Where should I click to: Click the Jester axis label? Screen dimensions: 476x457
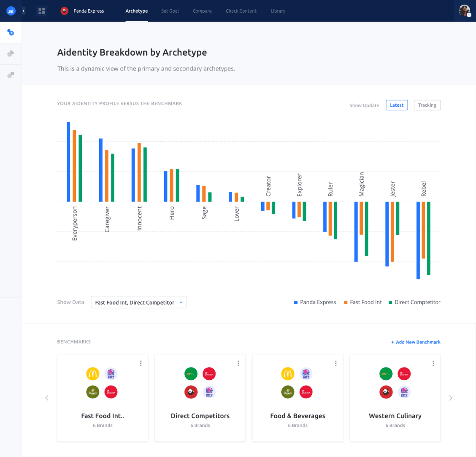pyautogui.click(x=393, y=189)
